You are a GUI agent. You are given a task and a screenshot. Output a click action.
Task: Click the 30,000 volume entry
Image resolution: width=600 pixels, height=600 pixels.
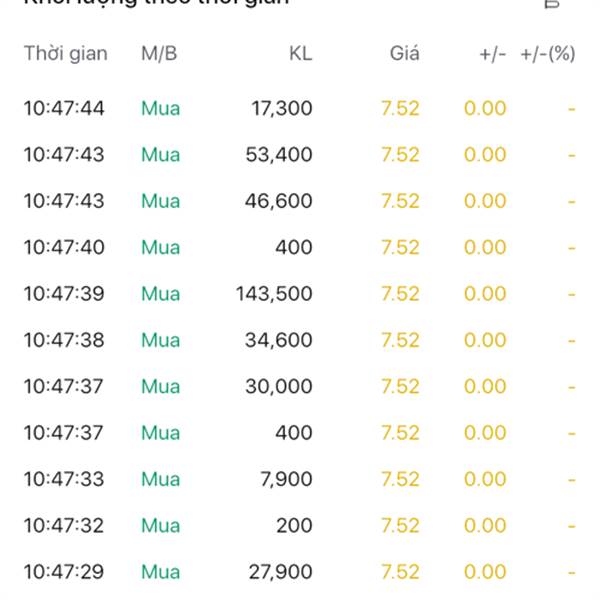279,386
